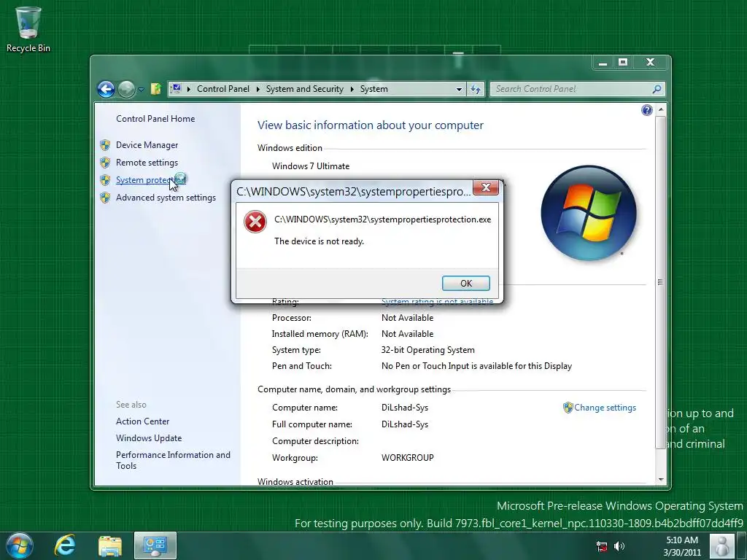This screenshot has height=560, width=747.
Task: Launch Internet Explorer from taskbar
Action: pyautogui.click(x=65, y=545)
